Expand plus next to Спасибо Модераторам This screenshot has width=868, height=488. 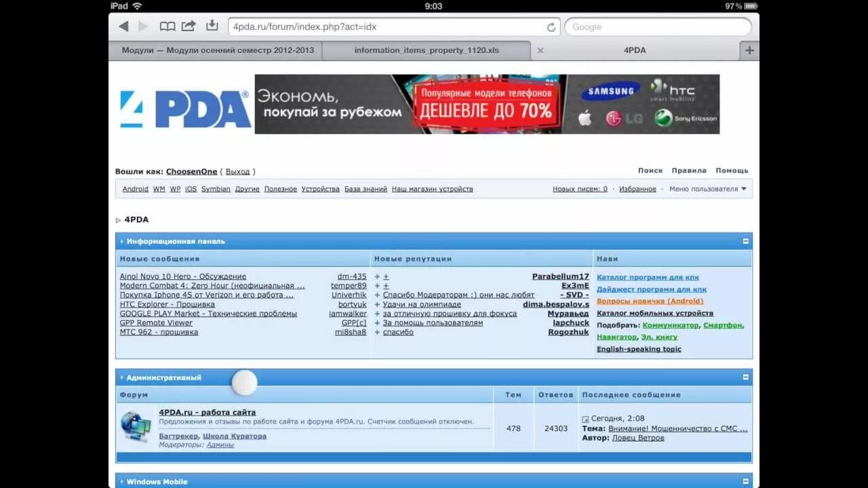click(x=377, y=295)
